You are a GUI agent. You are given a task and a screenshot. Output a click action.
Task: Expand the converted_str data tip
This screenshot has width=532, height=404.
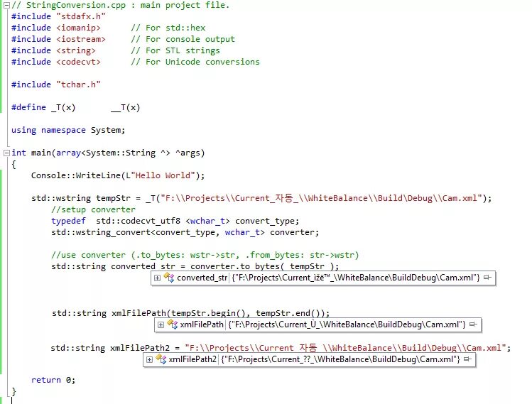tap(157, 278)
